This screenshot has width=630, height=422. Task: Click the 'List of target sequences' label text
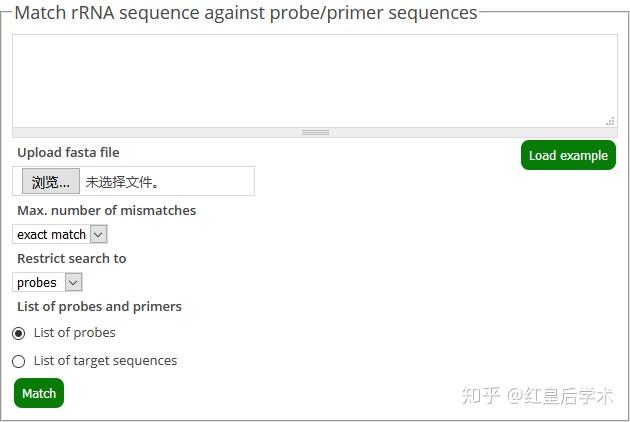point(105,361)
